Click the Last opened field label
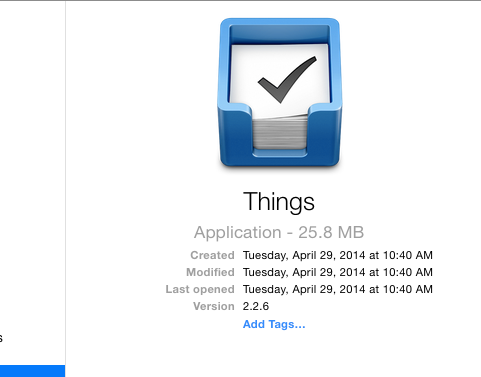 coord(200,289)
